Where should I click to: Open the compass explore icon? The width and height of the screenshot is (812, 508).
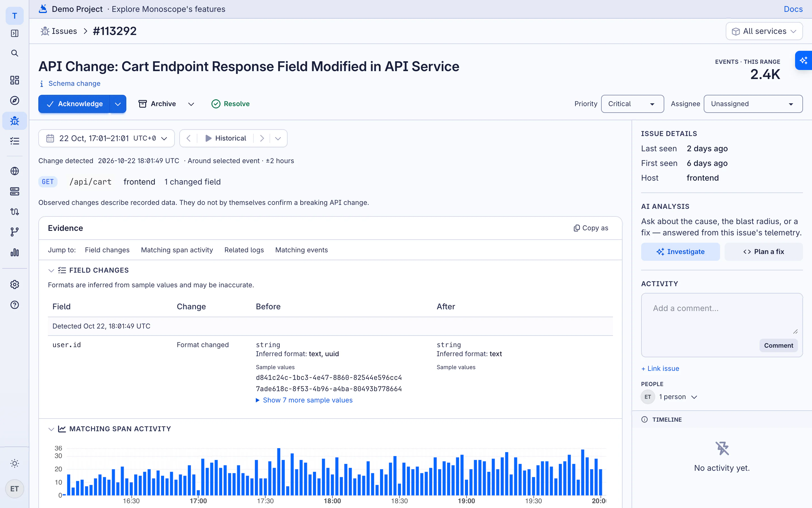coord(14,100)
